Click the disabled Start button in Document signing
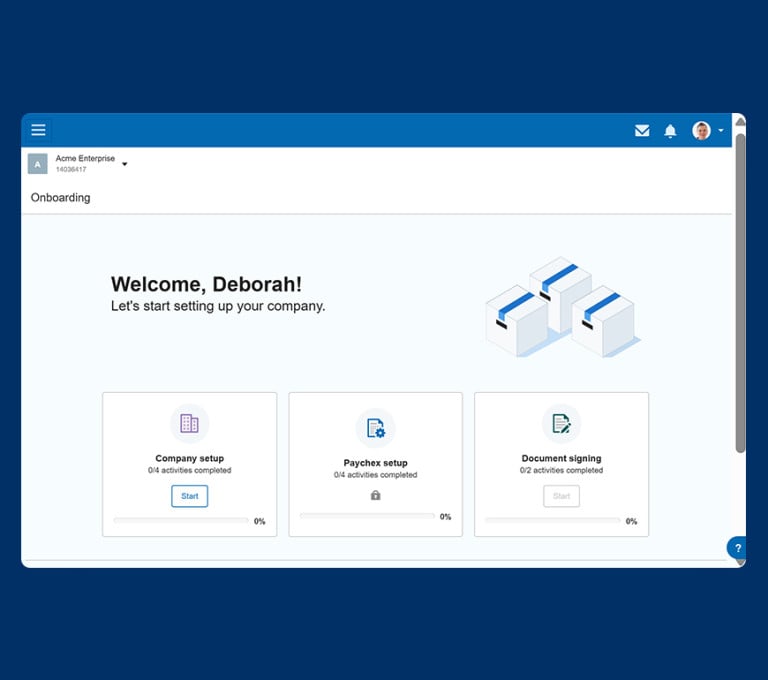 pyautogui.click(x=561, y=496)
